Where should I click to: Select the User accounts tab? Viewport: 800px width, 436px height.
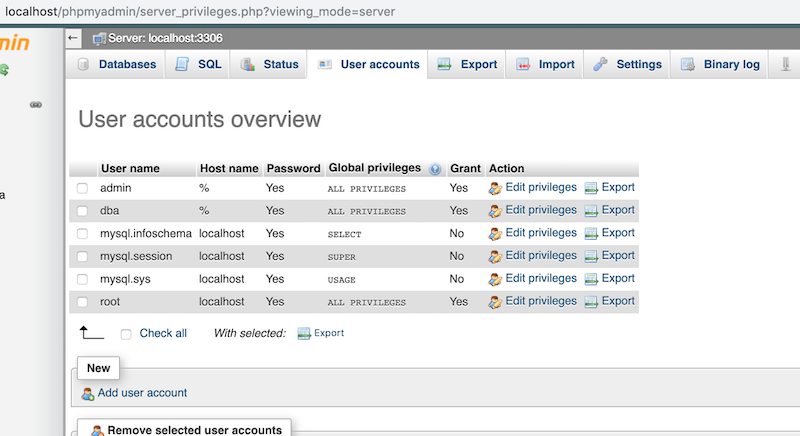click(x=367, y=64)
